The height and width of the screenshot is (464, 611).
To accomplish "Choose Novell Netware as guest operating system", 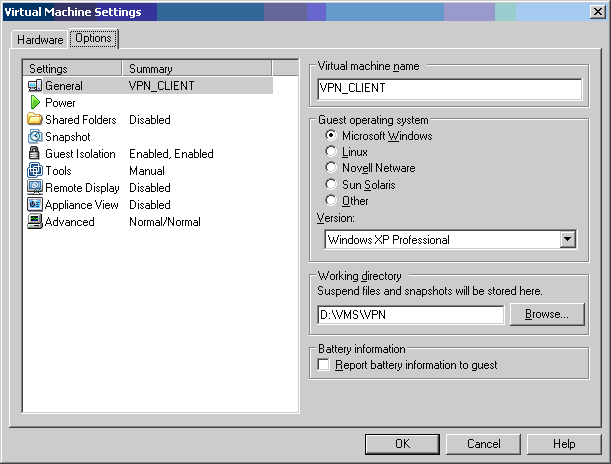I will coord(332,168).
